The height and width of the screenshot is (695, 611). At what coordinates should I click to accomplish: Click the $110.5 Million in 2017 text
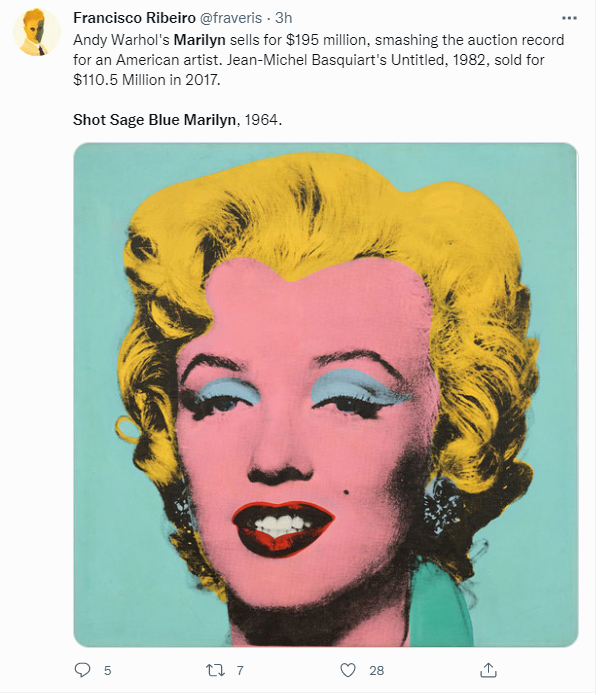pyautogui.click(x=146, y=80)
